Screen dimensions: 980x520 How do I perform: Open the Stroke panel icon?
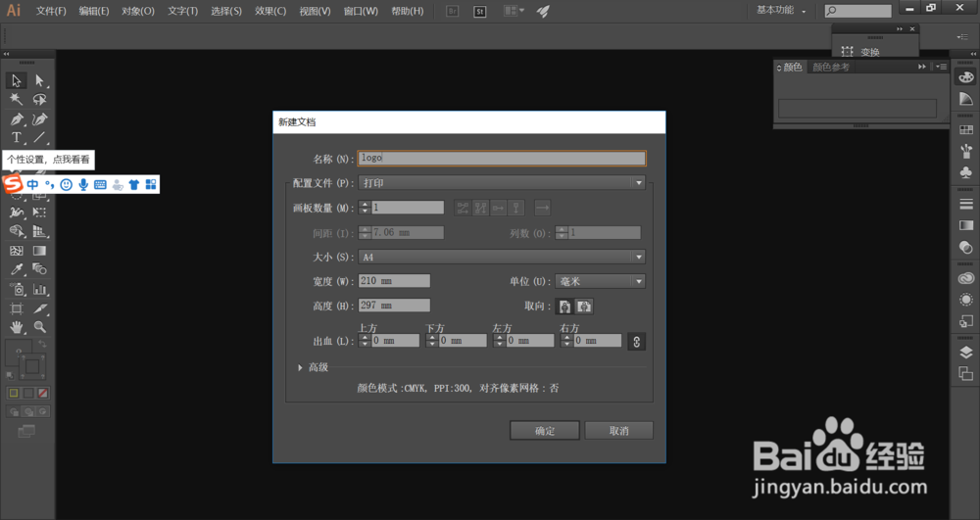pyautogui.click(x=966, y=204)
